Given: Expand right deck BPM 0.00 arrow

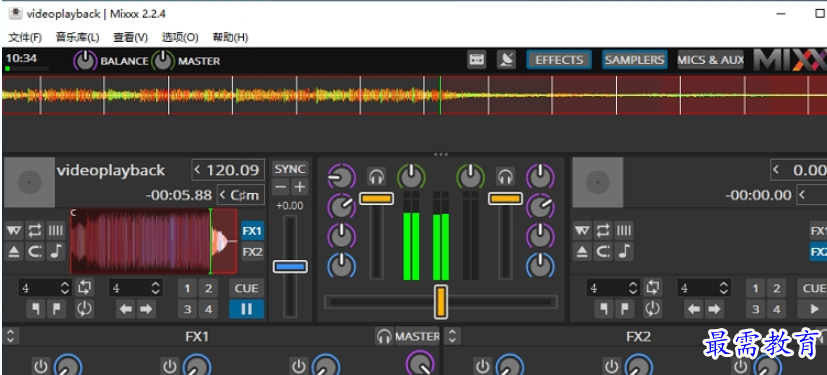Looking at the screenshot, I should [x=776, y=170].
